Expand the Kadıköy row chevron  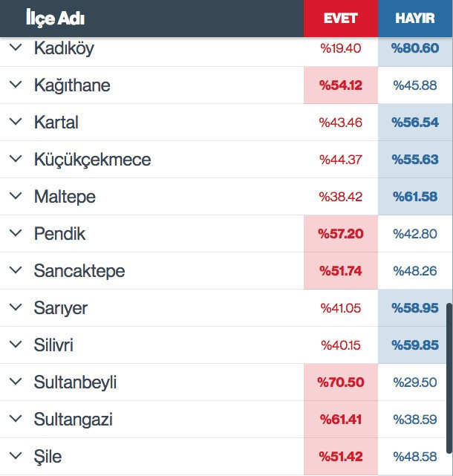tap(16, 48)
